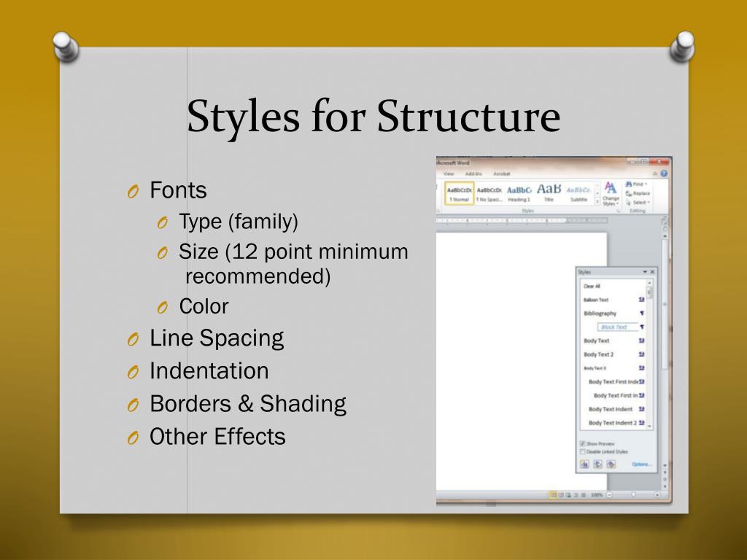Click the linked style icon beside Body Text 2

coord(641,354)
